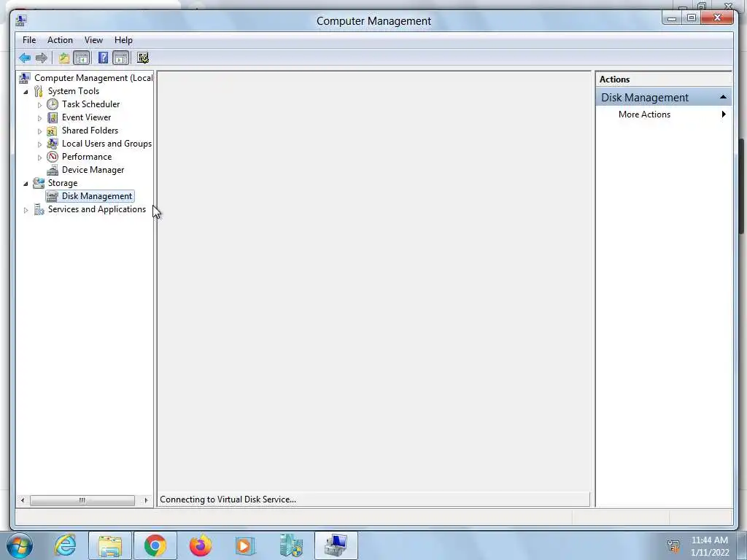This screenshot has height=560, width=747.
Task: Expand the Shared Folders node
Action: click(39, 131)
